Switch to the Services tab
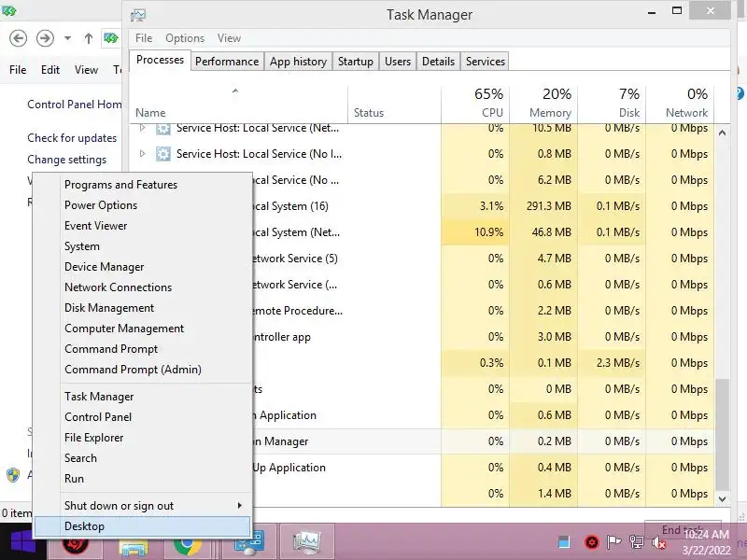Image resolution: width=747 pixels, height=560 pixels. click(485, 62)
